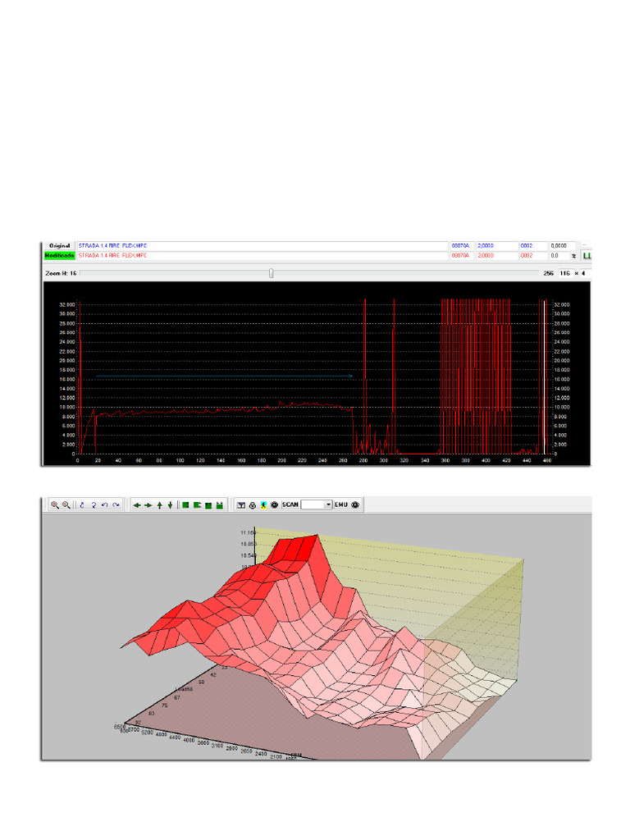Move view with green left arrow

[137, 505]
